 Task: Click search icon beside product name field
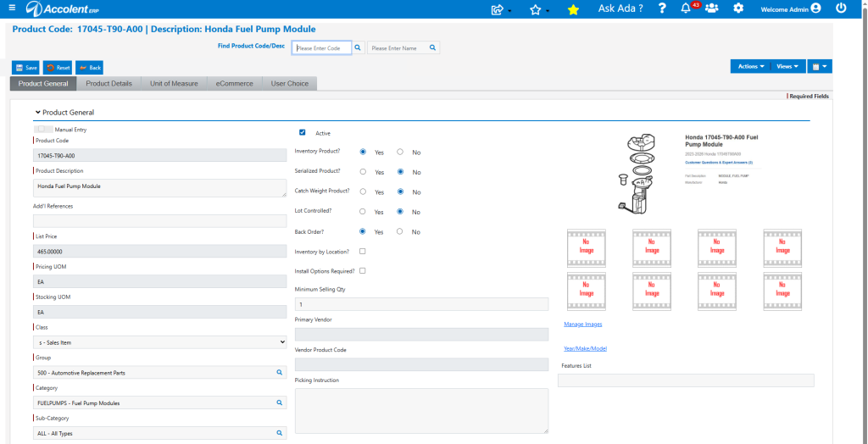pyautogui.click(x=433, y=48)
